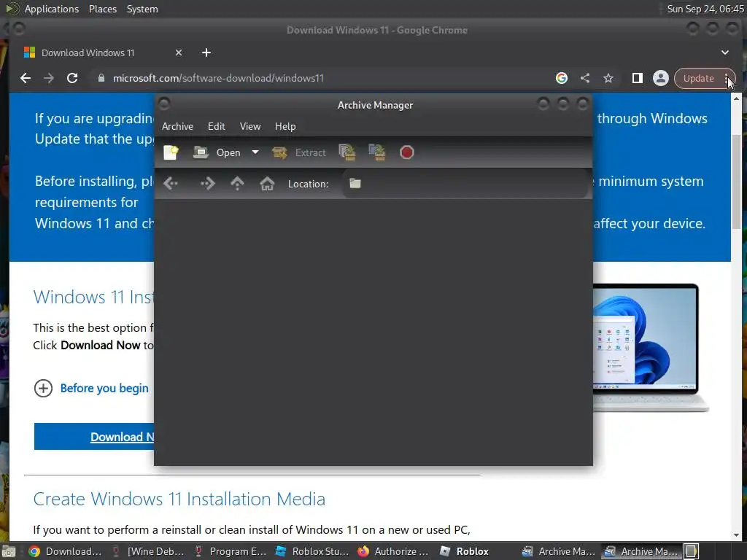This screenshot has height=560, width=747.
Task: Add a folder to archive icon
Action: coord(377,152)
